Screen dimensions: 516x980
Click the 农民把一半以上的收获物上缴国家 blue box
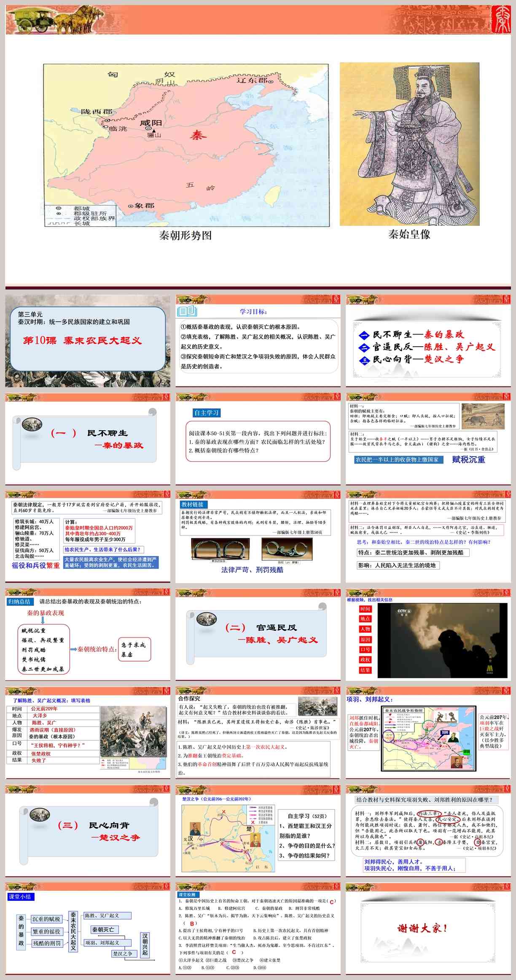pos(398,460)
